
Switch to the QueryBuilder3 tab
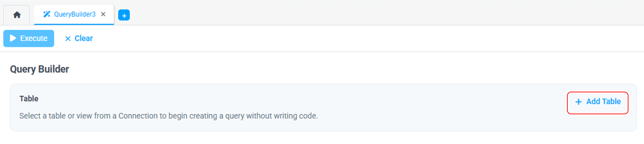[75, 14]
